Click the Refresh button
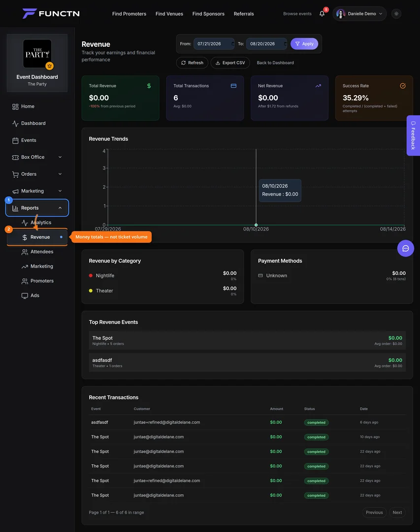The height and width of the screenshot is (532, 420). coord(192,63)
